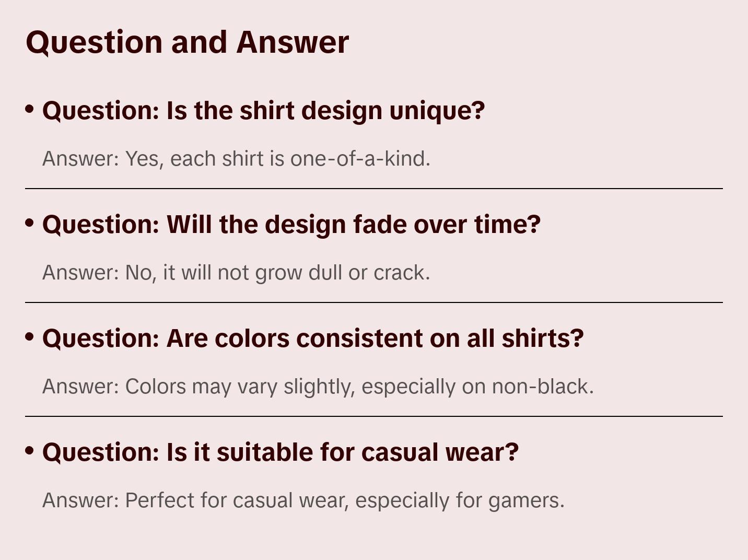
Task: Click the word "gamers" in the last answer
Action: click(x=524, y=500)
